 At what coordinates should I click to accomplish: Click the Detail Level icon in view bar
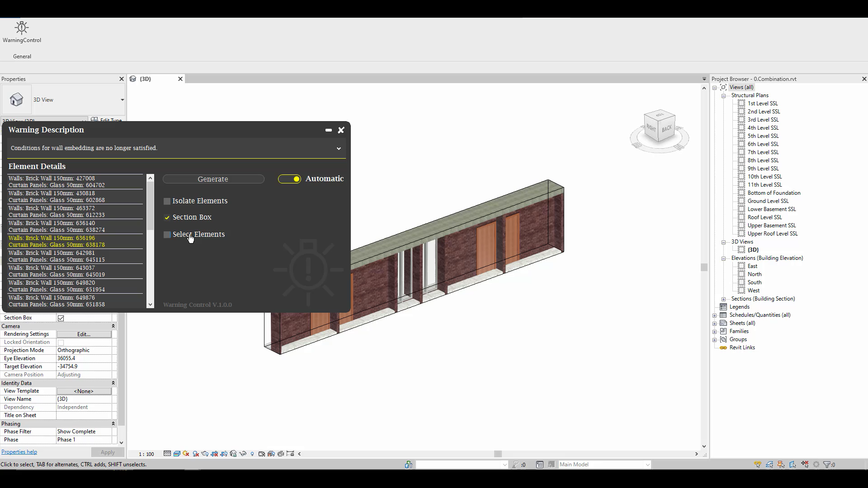click(167, 454)
